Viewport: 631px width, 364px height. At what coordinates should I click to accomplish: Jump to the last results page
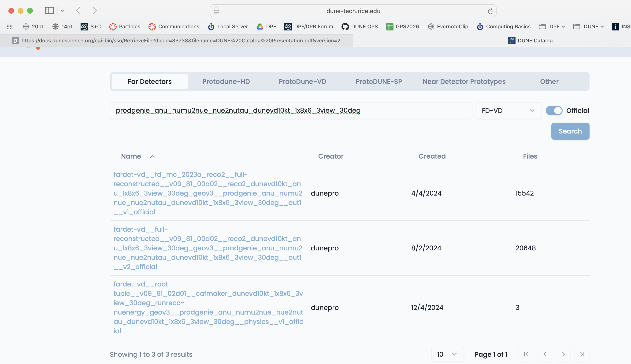582,354
